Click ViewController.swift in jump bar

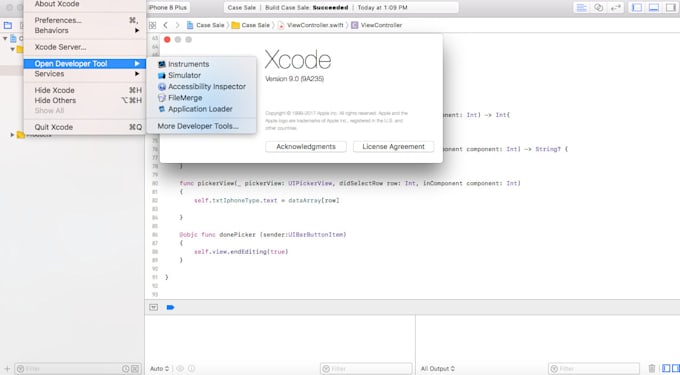click(x=311, y=26)
